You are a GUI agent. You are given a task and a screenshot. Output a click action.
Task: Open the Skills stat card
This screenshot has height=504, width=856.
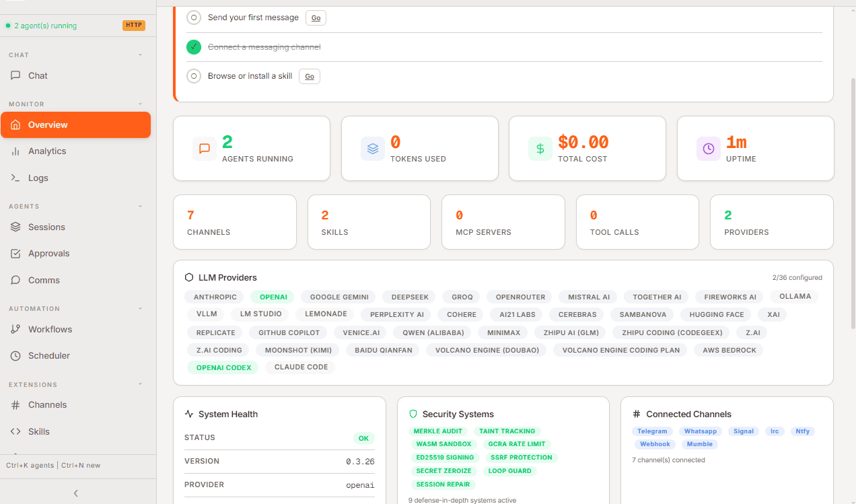tap(369, 222)
